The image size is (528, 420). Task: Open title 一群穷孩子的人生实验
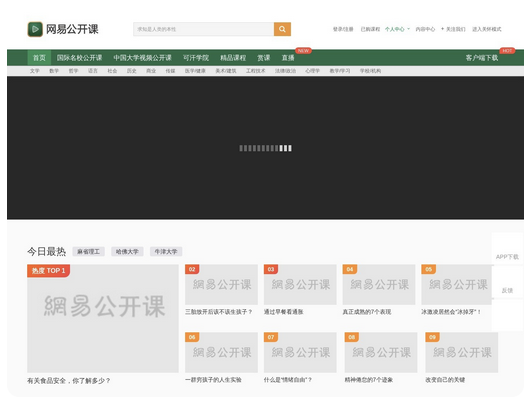click(x=213, y=380)
